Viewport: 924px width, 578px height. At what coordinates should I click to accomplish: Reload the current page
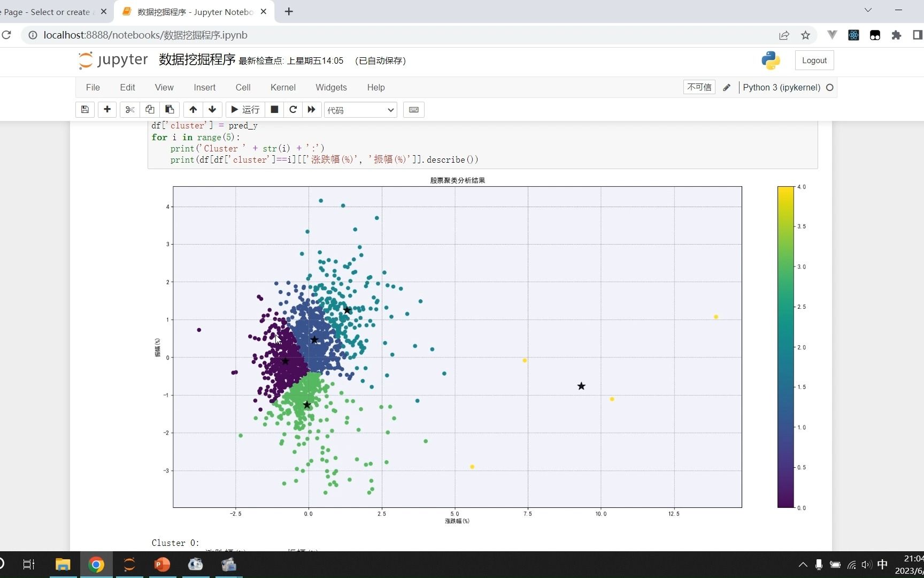coord(6,35)
